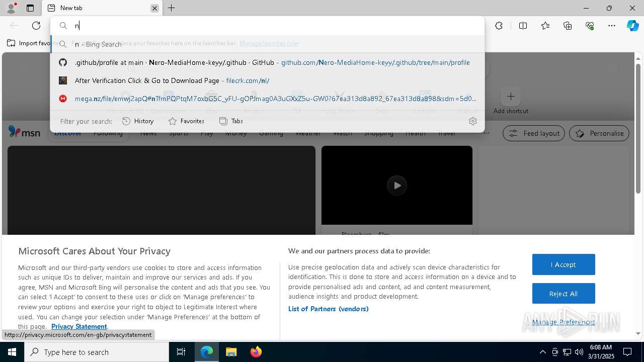Screen dimensions: 644x362
Task: Show hidden system tray icons
Action: coord(542,352)
